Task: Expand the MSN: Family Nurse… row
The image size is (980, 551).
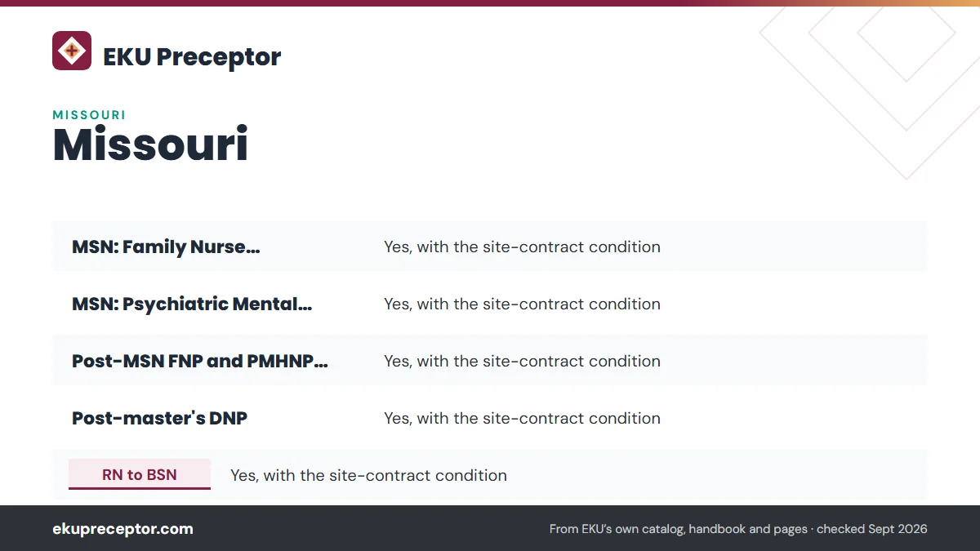Action: (x=490, y=247)
